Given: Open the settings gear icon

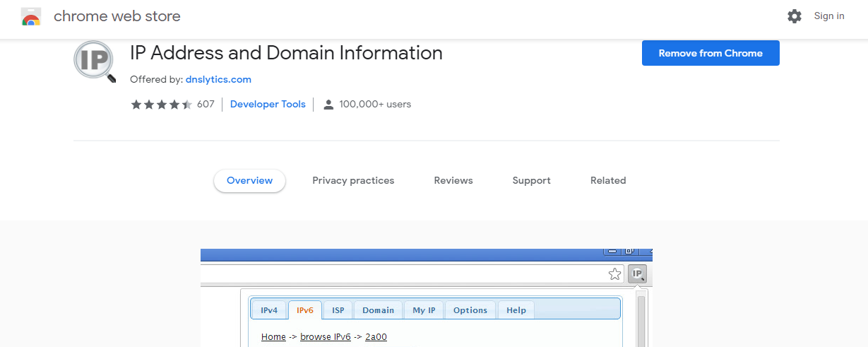Looking at the screenshot, I should (795, 16).
